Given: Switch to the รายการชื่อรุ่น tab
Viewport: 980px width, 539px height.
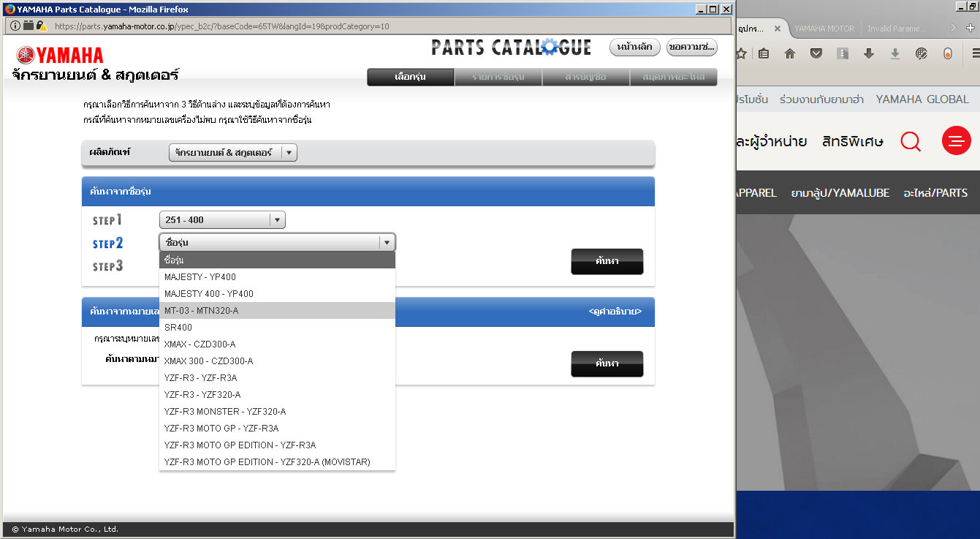Looking at the screenshot, I should [x=498, y=77].
